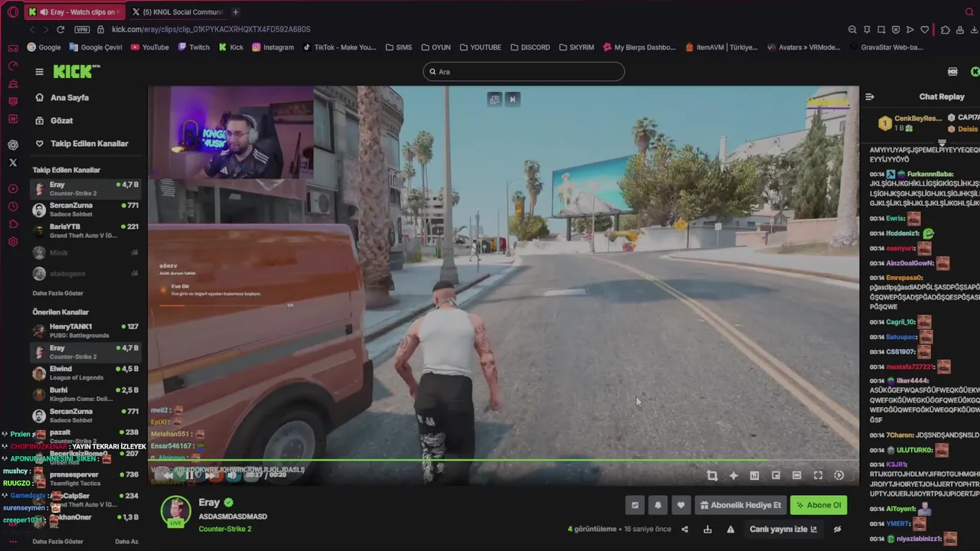Open ChatGPT icon in Opera sidebar
Screen dimensions: 980x551
[13, 145]
